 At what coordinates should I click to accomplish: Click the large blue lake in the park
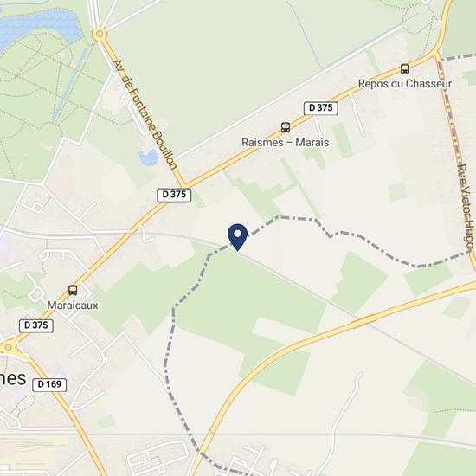[40, 27]
